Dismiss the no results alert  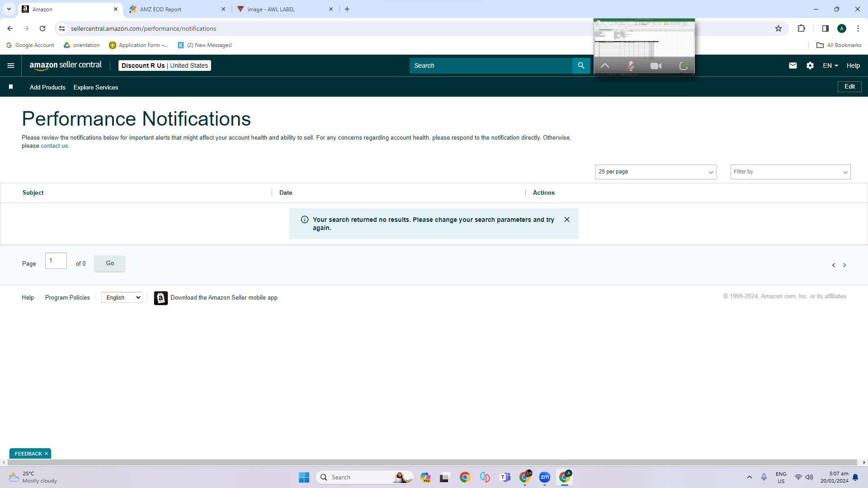[567, 220]
